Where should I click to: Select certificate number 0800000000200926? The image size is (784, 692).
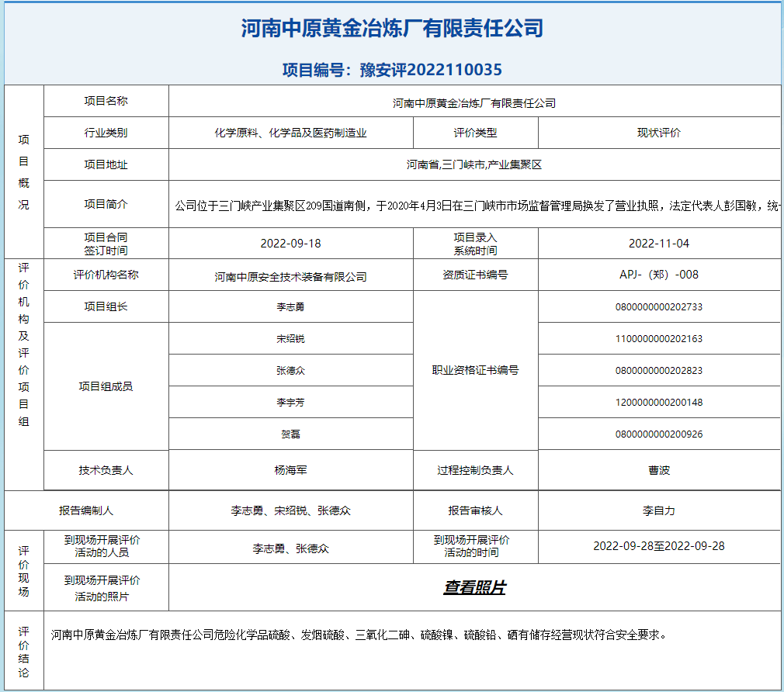click(x=659, y=434)
